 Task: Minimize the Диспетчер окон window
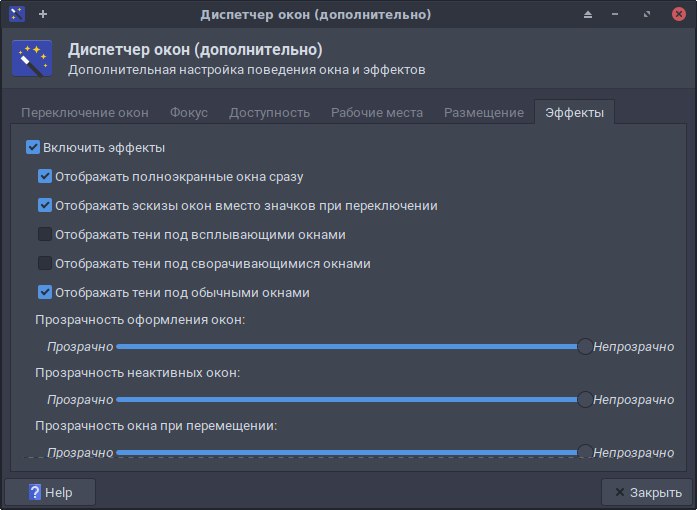pos(615,15)
